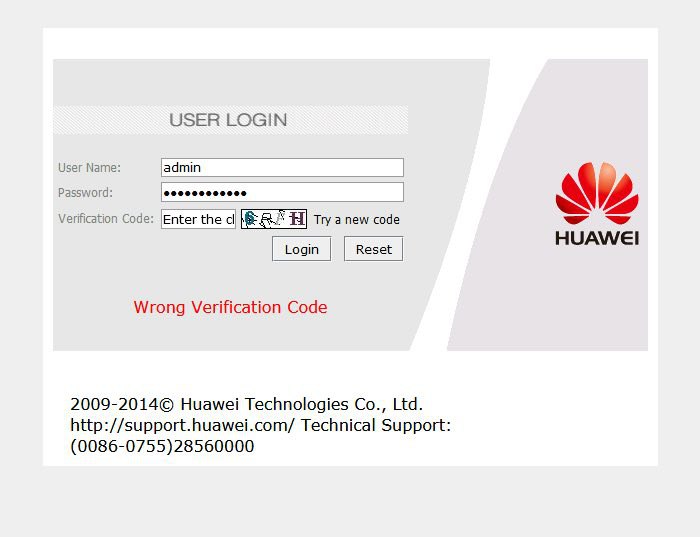
Task: Focus the Password input field
Action: tap(282, 192)
